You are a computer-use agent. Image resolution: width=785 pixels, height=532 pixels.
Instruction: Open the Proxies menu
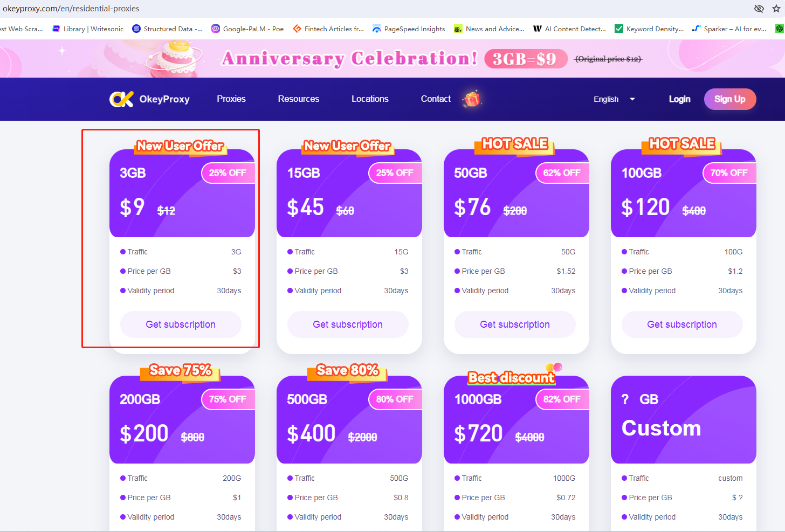(231, 99)
